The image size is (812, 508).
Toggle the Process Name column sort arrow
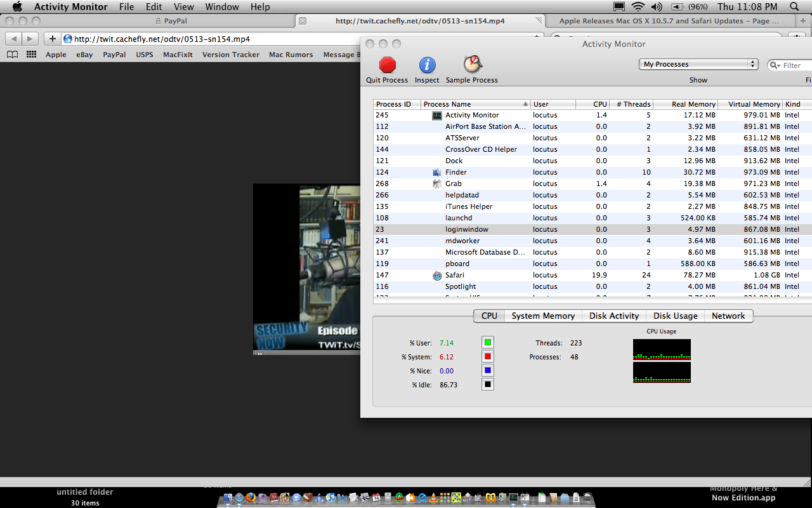(x=525, y=104)
